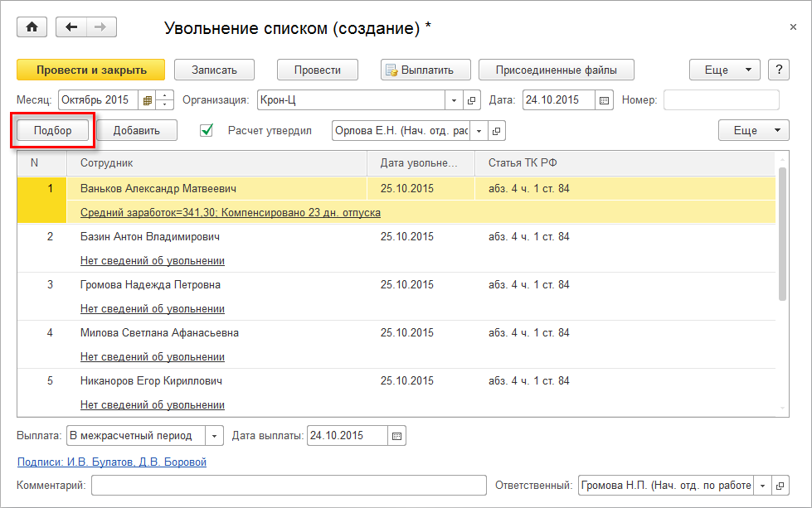This screenshot has height=508, width=812.
Task: Go back with the left arrow
Action: 71,27
